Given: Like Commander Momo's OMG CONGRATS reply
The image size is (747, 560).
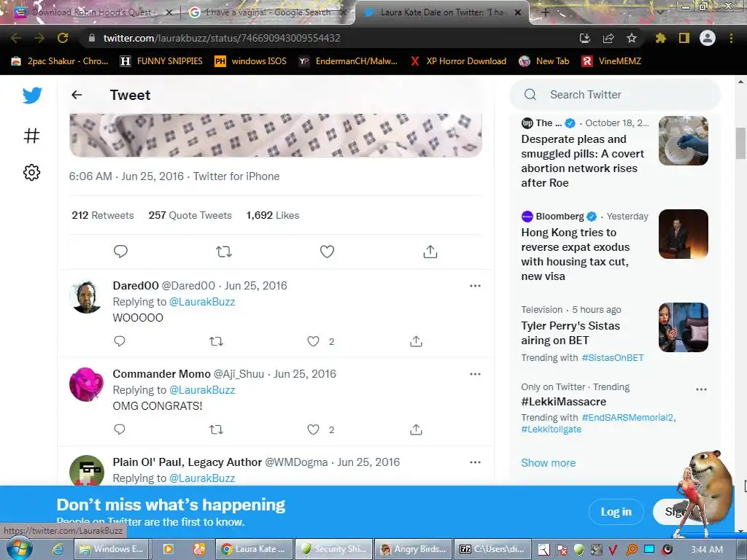Looking at the screenshot, I should coord(313,429).
